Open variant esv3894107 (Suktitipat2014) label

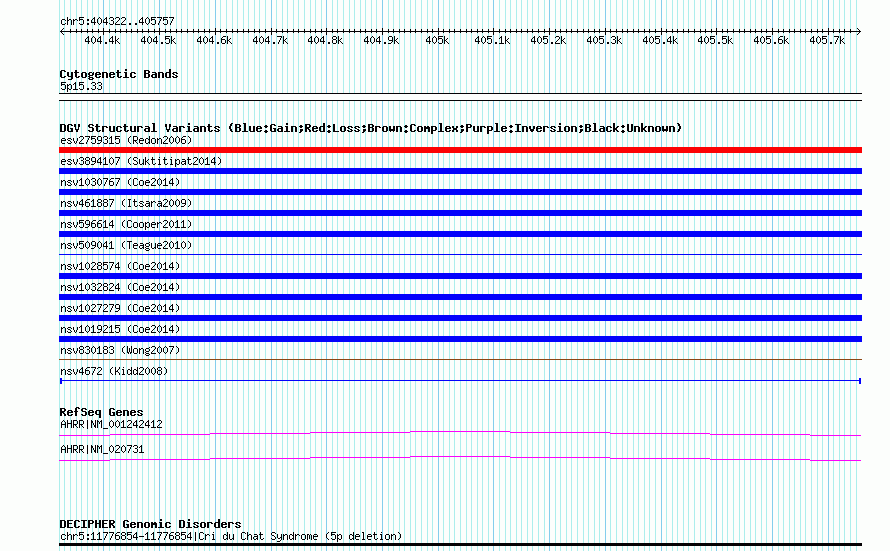[141, 161]
